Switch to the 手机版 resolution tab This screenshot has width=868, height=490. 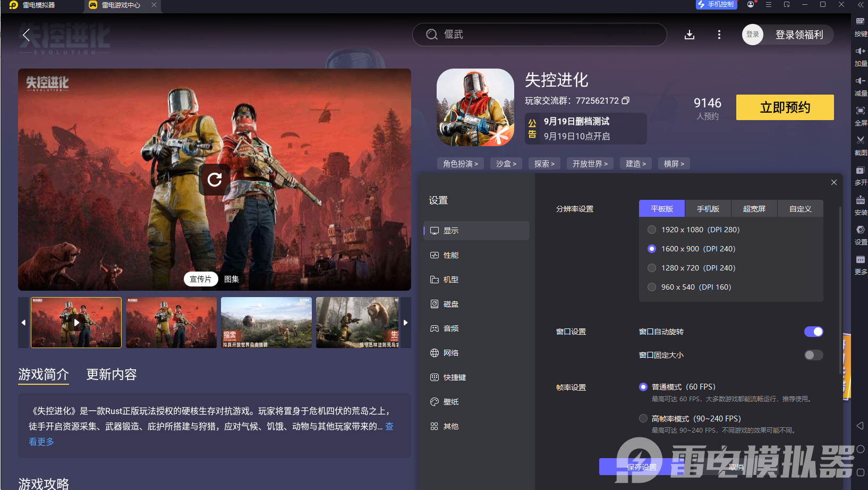(708, 209)
